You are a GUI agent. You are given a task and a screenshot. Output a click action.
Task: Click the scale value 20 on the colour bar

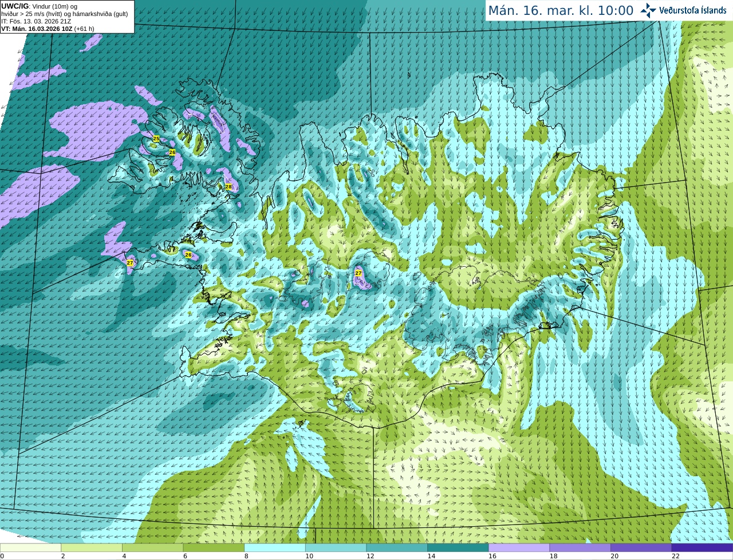614,556
